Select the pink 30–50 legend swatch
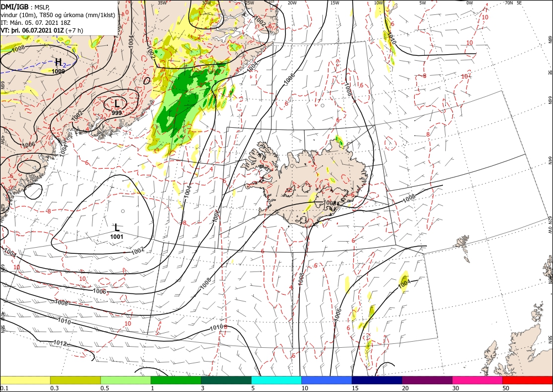The height and width of the screenshot is (392, 553). click(x=478, y=380)
